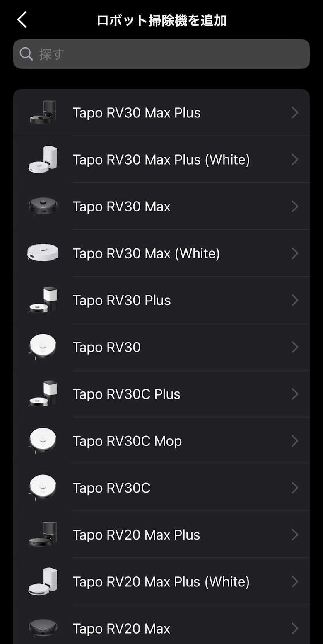Tap the Tapo RV30 Plus product icon

click(x=43, y=300)
